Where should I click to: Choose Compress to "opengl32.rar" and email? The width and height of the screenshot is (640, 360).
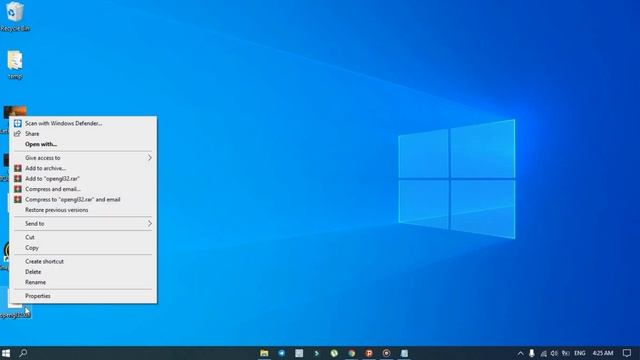(83, 199)
